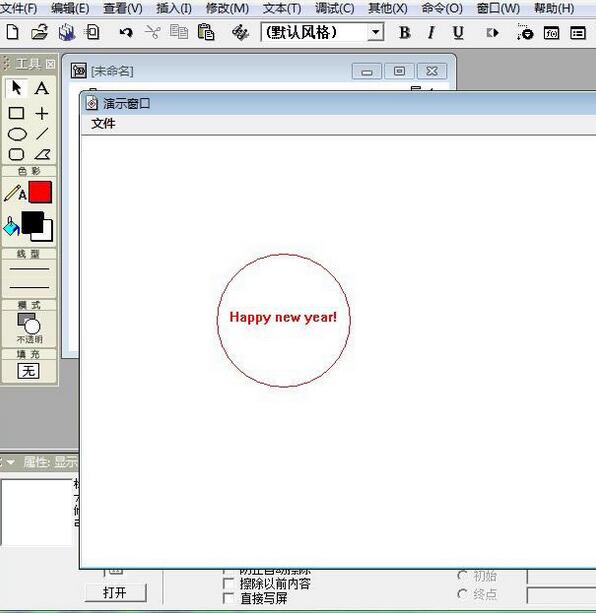Open the 修改(M) menu

pyautogui.click(x=227, y=8)
